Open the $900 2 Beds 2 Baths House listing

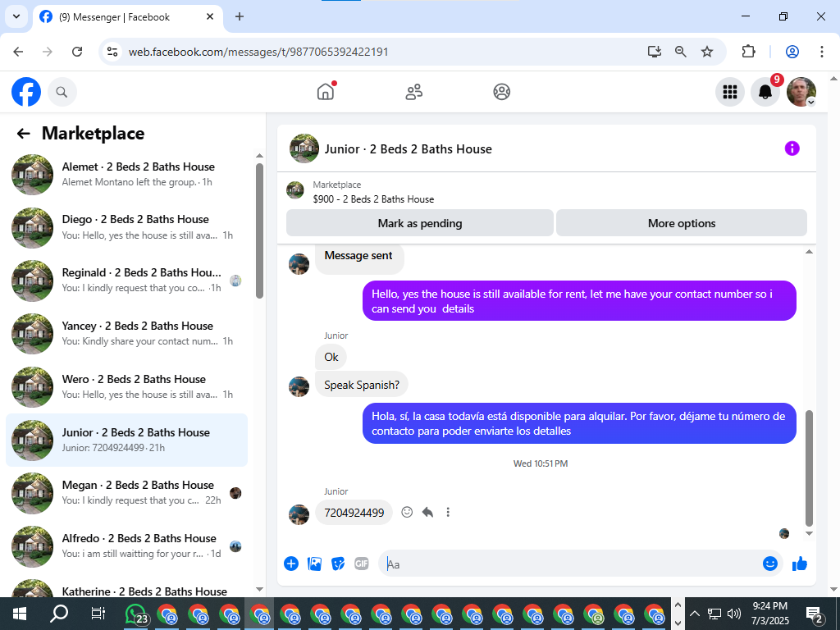tap(373, 199)
